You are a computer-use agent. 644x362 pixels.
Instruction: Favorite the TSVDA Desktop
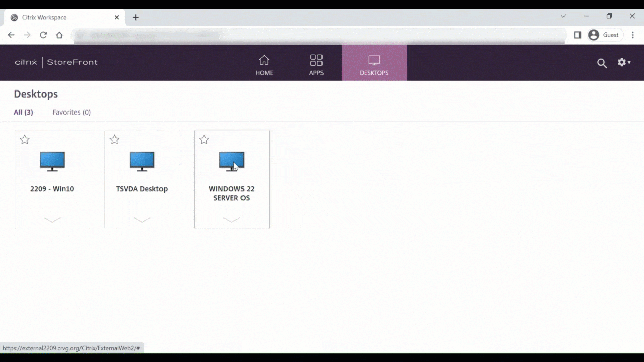114,140
